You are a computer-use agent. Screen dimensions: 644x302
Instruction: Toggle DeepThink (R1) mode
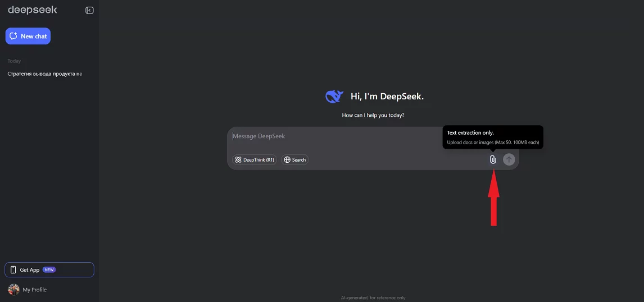coord(255,159)
